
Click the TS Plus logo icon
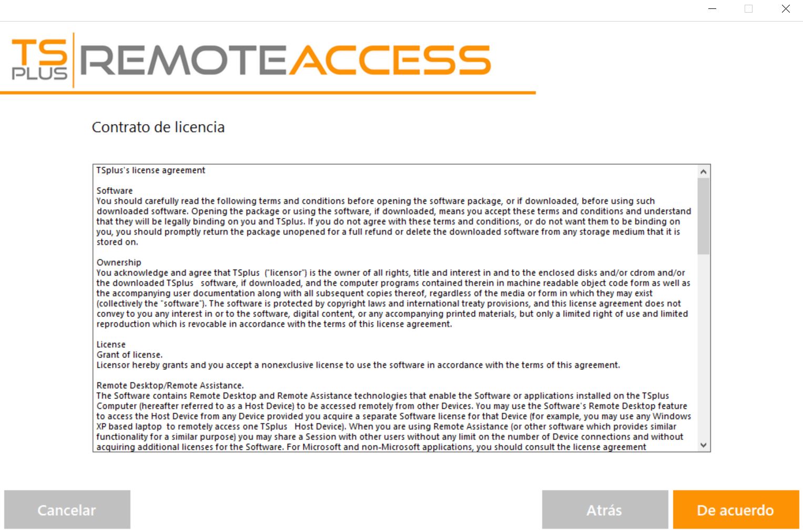tap(39, 59)
